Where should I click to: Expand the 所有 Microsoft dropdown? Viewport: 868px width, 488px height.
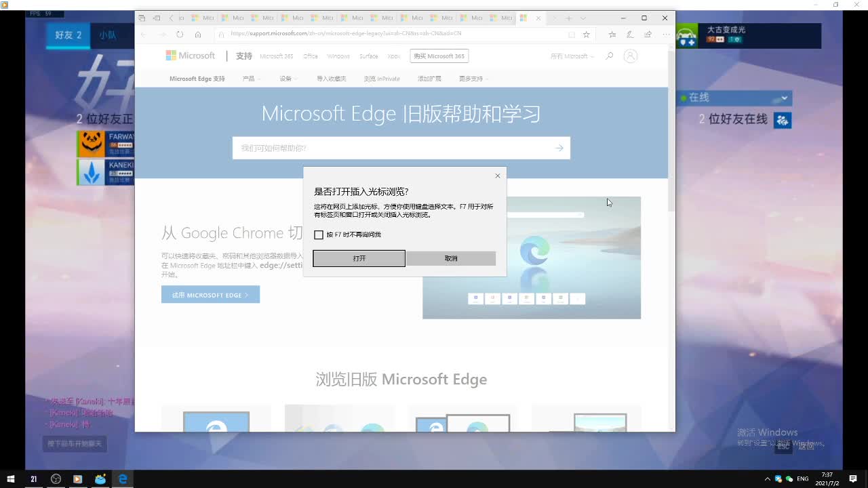pos(572,56)
